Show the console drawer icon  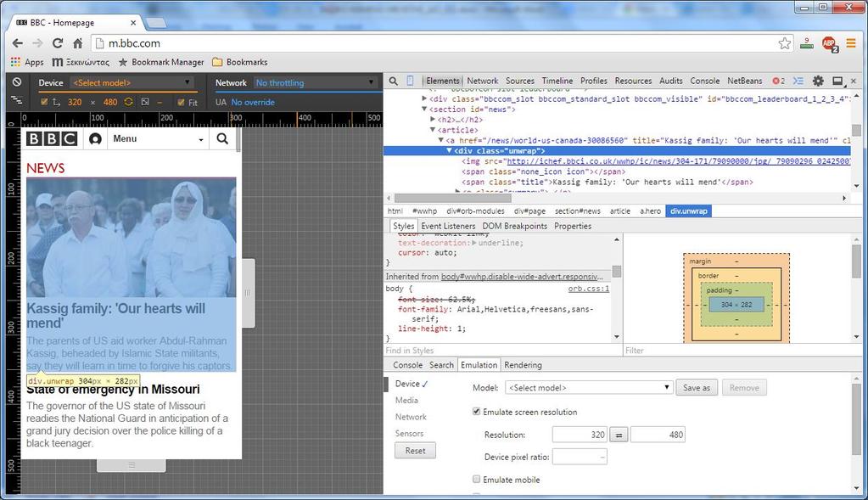click(798, 81)
